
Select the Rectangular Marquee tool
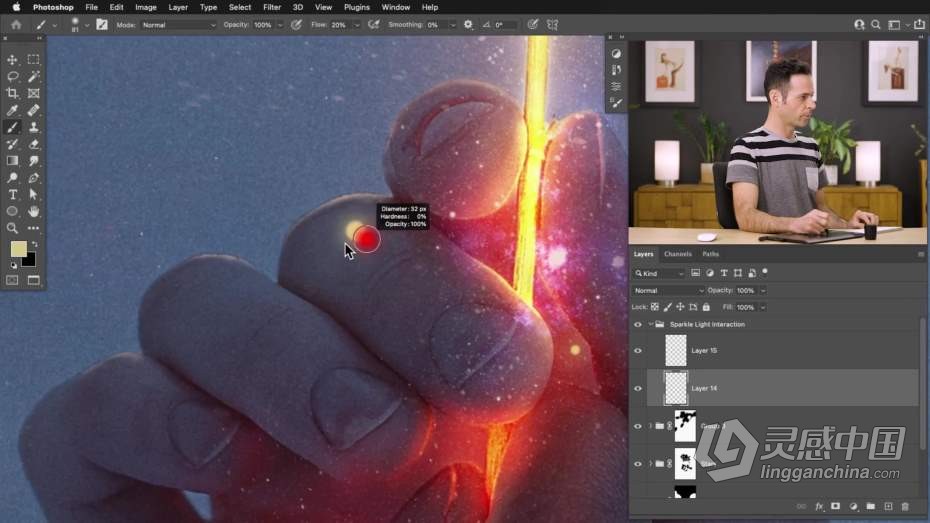pos(33,59)
